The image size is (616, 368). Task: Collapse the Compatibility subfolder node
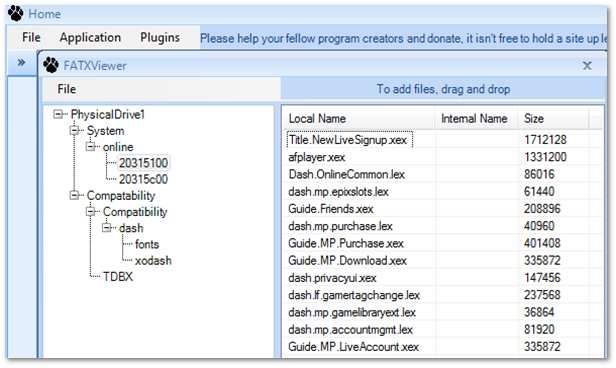90,212
